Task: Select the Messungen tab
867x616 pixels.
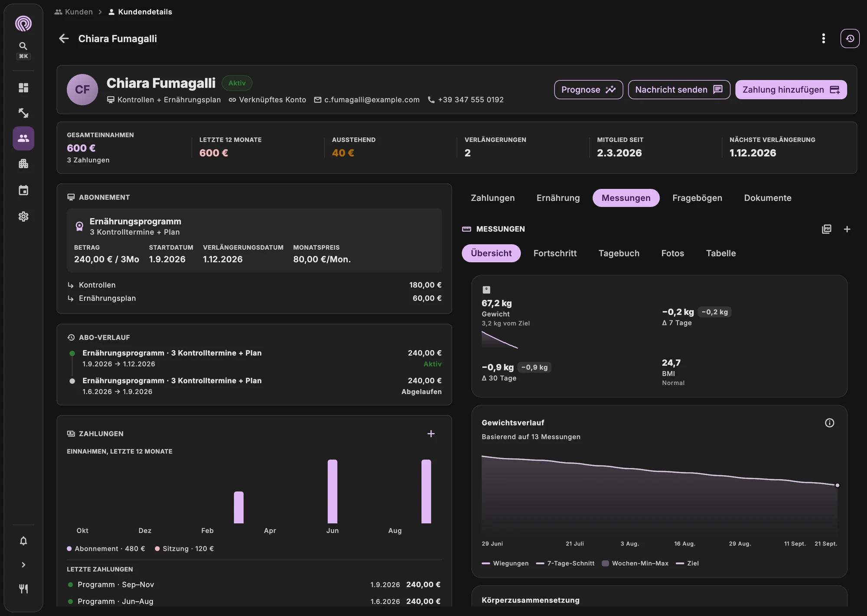Action: click(x=626, y=198)
